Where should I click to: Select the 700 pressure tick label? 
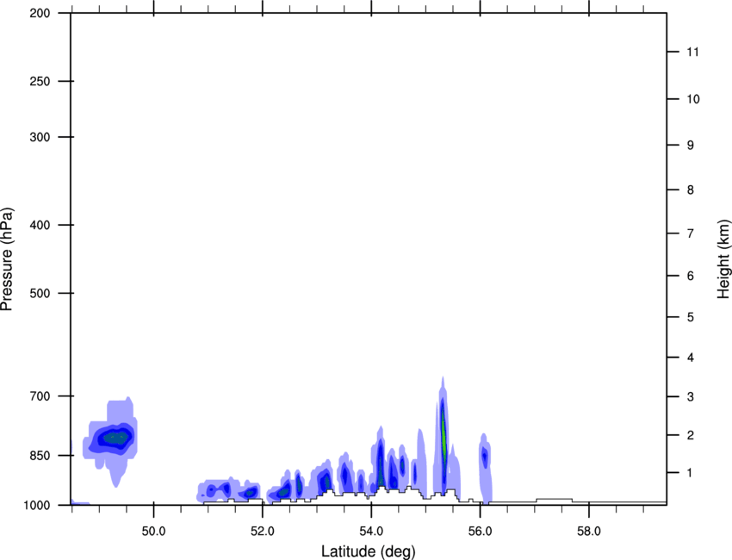click(40, 396)
